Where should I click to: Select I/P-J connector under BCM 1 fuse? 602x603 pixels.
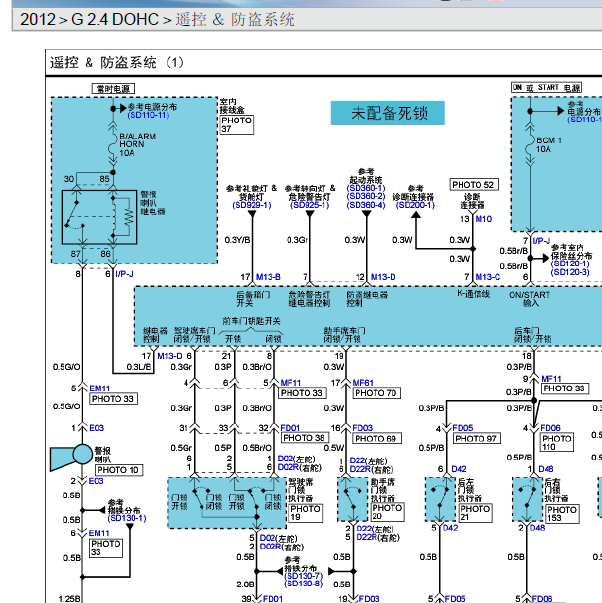click(541, 241)
